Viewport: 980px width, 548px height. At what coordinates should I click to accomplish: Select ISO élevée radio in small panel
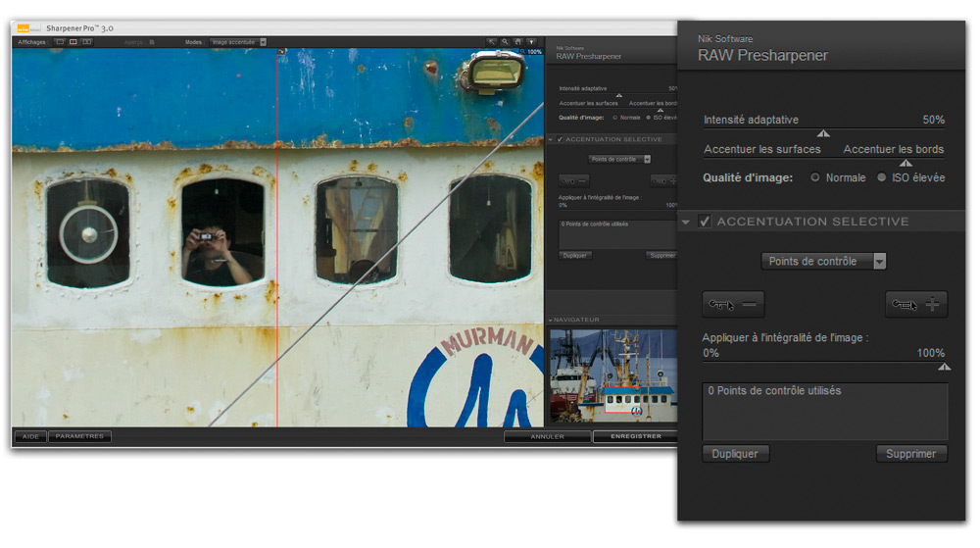648,118
